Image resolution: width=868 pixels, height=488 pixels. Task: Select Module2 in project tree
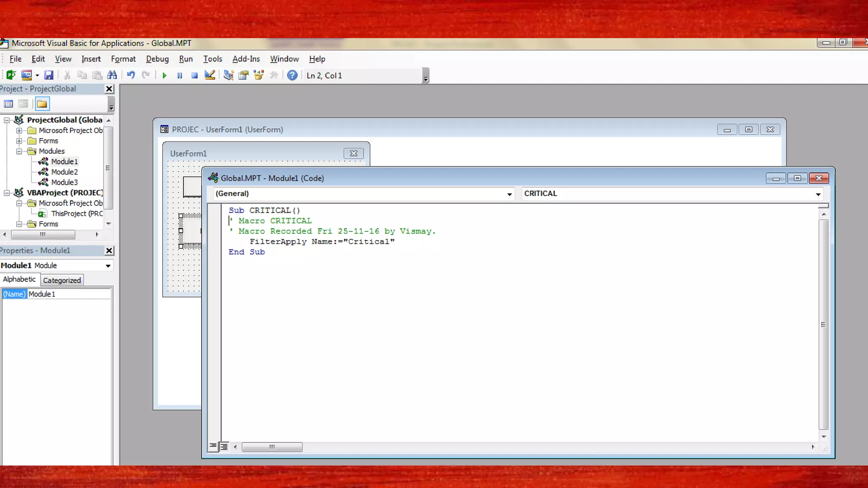(64, 172)
